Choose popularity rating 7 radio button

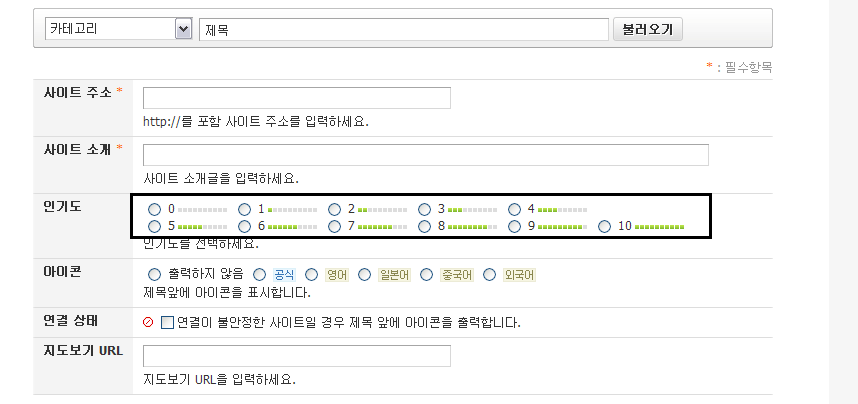[x=334, y=226]
